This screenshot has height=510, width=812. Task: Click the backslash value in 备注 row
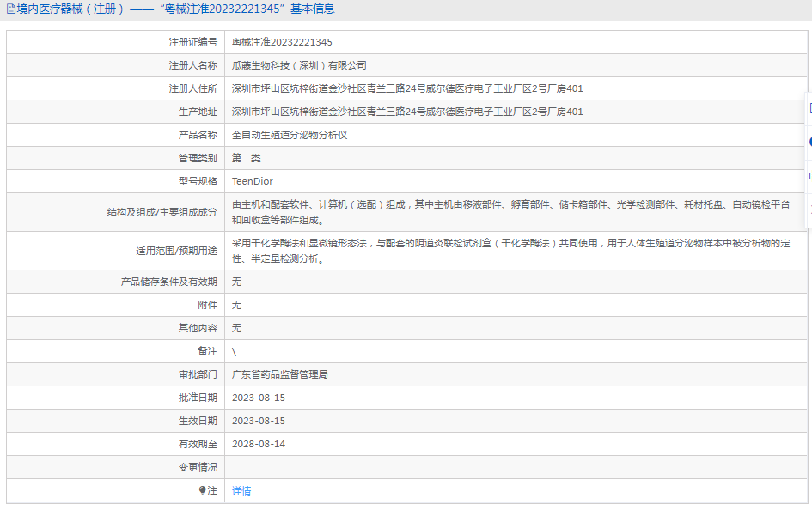pyautogui.click(x=234, y=352)
